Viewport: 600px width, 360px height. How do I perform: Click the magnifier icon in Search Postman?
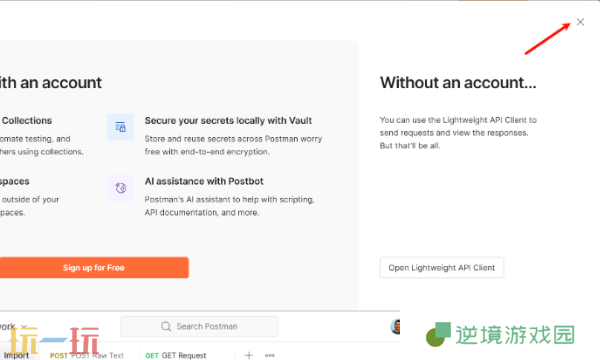(x=166, y=326)
